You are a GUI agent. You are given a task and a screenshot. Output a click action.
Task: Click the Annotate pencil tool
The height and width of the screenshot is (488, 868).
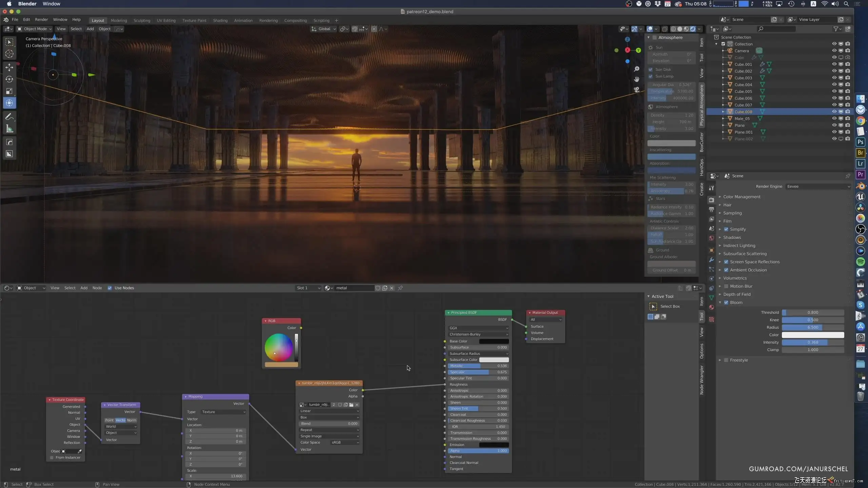[9, 117]
